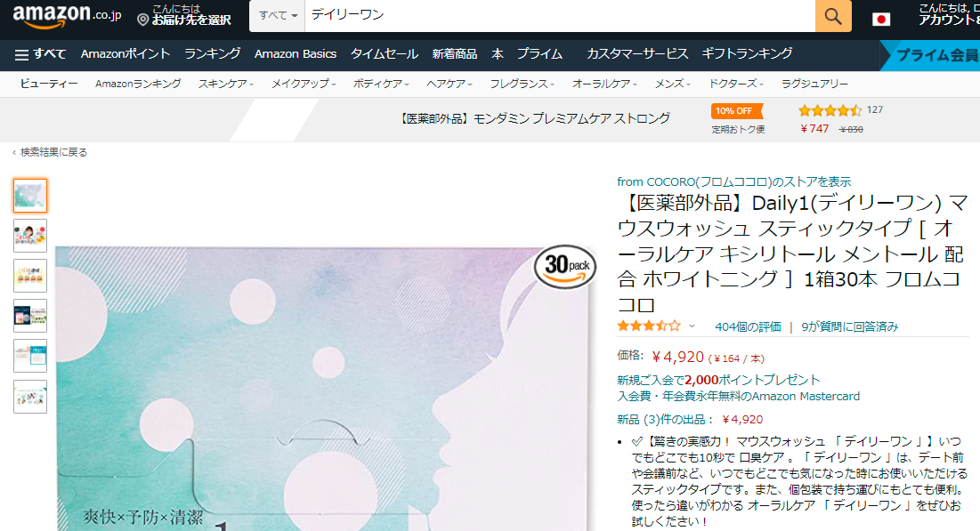Viewport: 980px width, 531px height.
Task: Go to ランキング in the nav bar
Action: (213, 54)
